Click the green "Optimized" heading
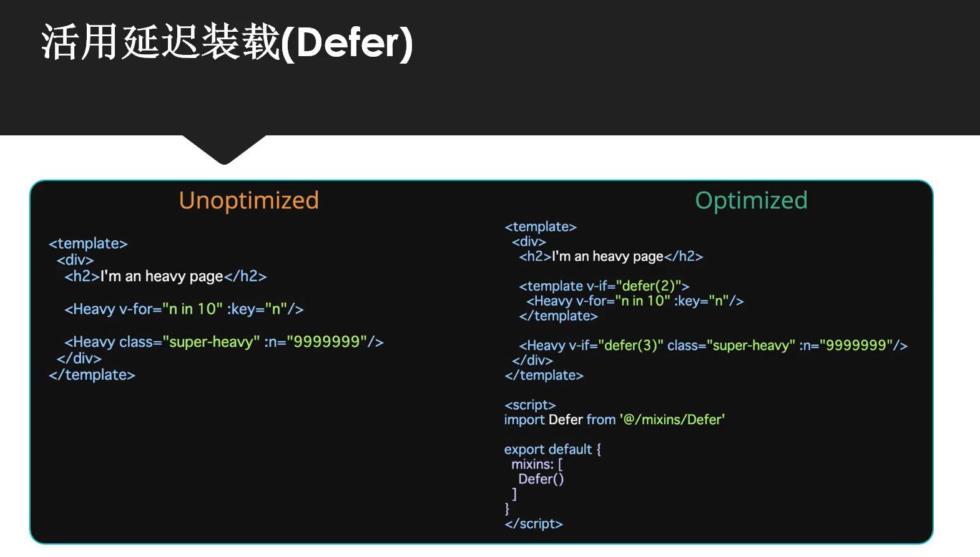 [x=751, y=200]
